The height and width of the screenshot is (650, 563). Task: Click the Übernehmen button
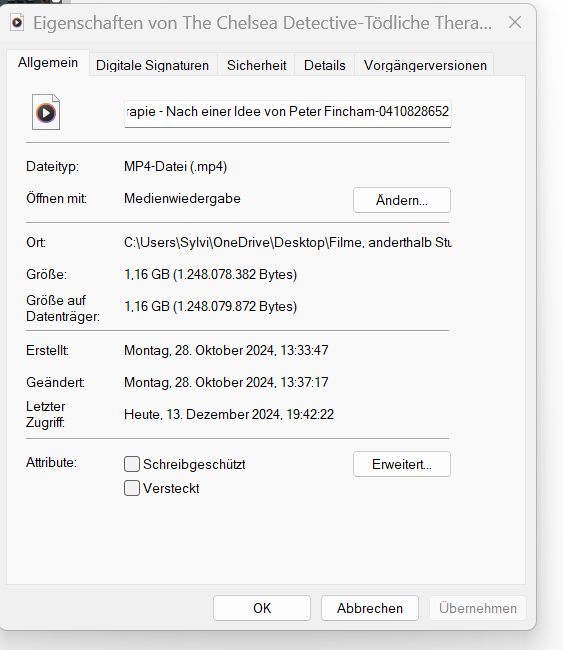(478, 608)
